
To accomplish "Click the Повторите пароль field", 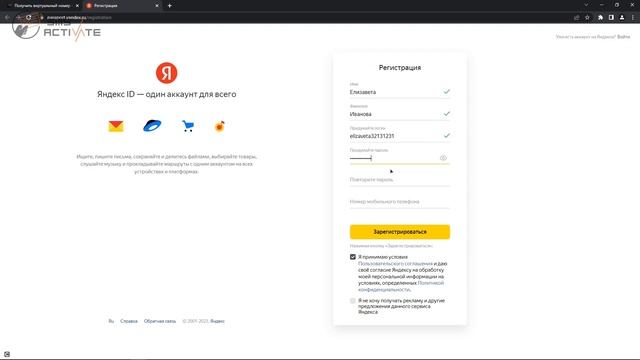I will (400, 180).
